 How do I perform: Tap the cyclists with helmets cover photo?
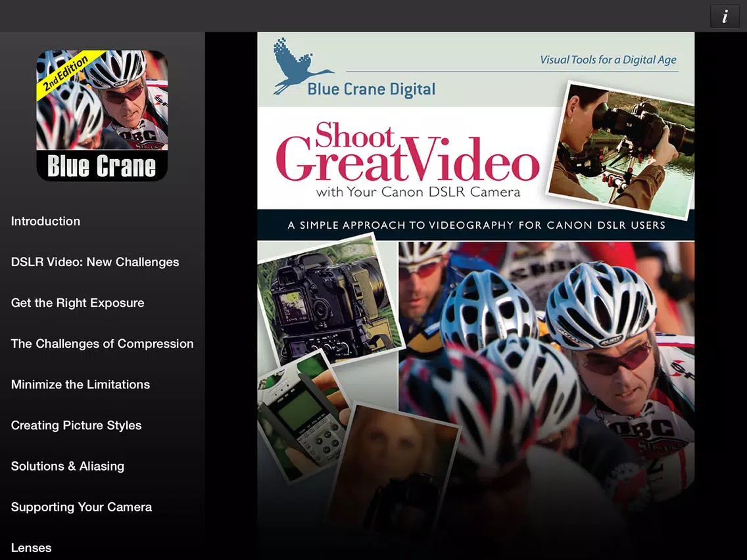(x=546, y=381)
